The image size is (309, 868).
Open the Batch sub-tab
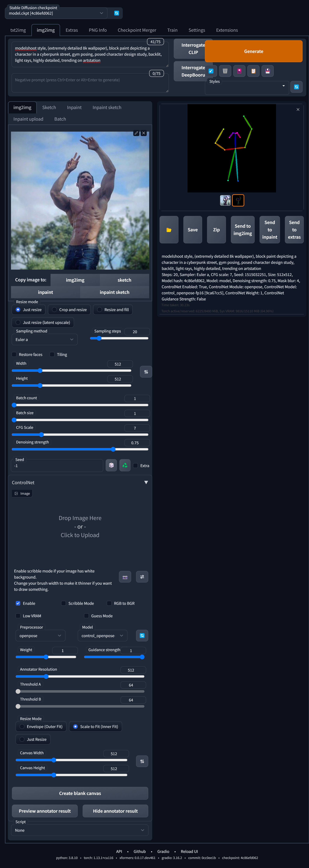coord(60,119)
